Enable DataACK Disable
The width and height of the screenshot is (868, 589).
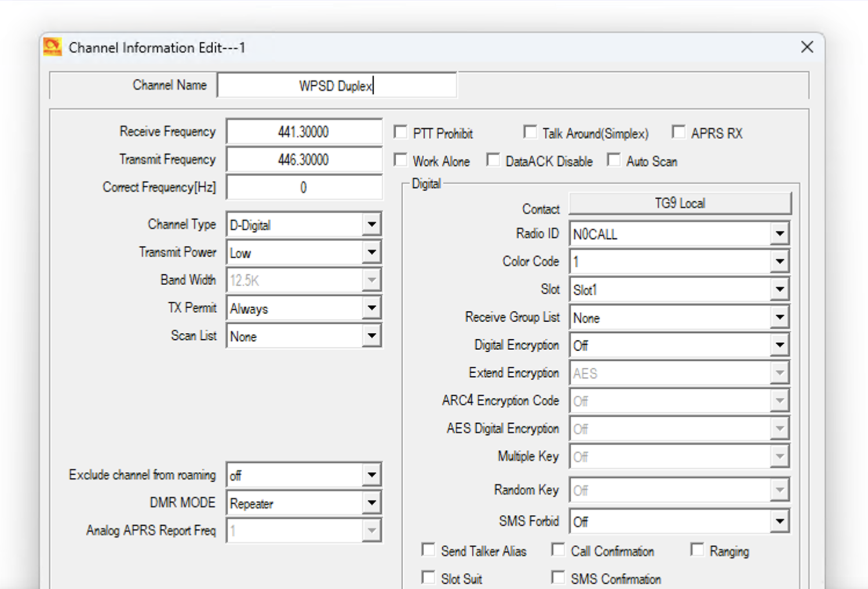click(x=493, y=159)
